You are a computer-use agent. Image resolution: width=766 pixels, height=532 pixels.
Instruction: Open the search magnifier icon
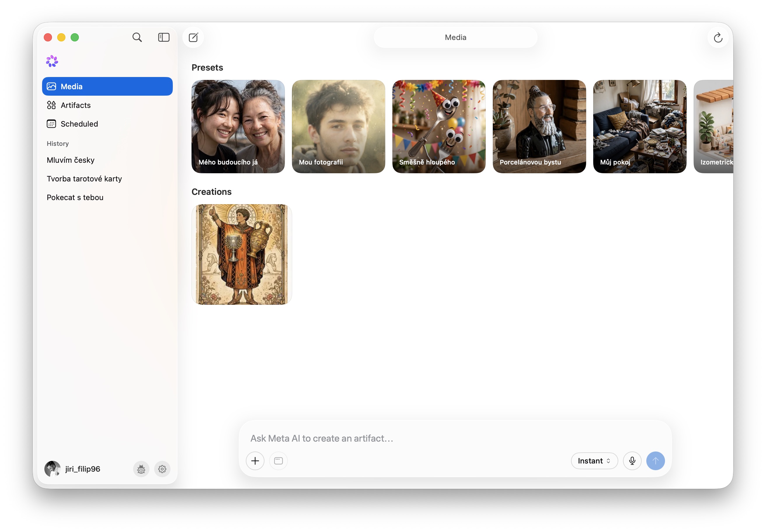click(137, 37)
